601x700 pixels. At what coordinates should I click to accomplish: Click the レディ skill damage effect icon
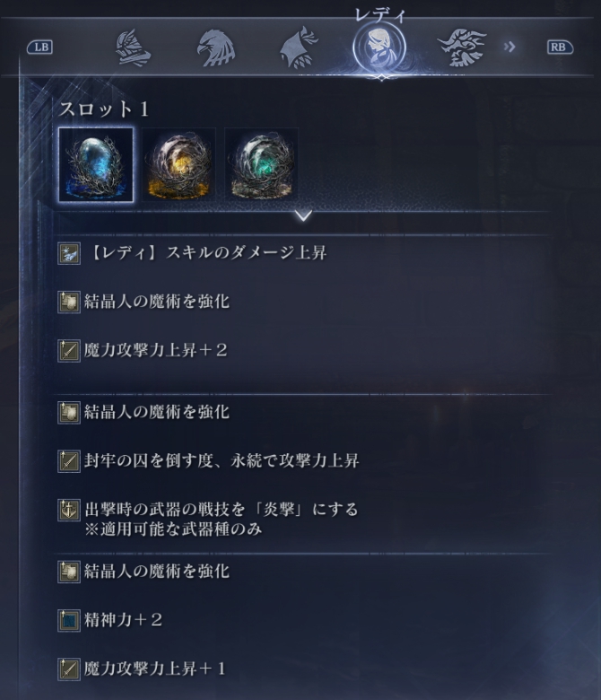(69, 254)
